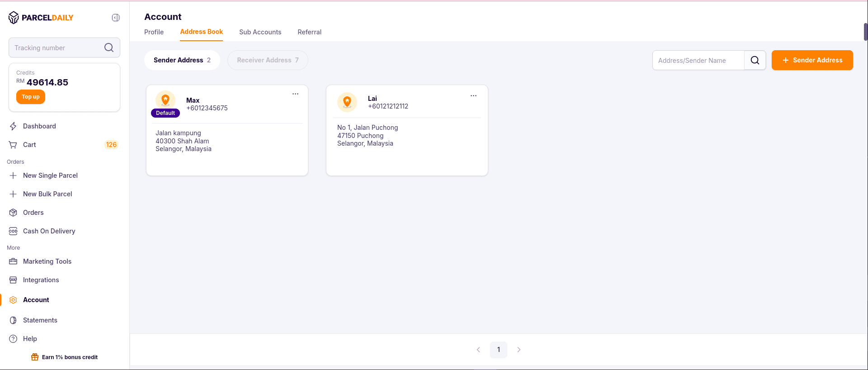The width and height of the screenshot is (868, 370).
Task: Click the Orders box icon
Action: (13, 213)
